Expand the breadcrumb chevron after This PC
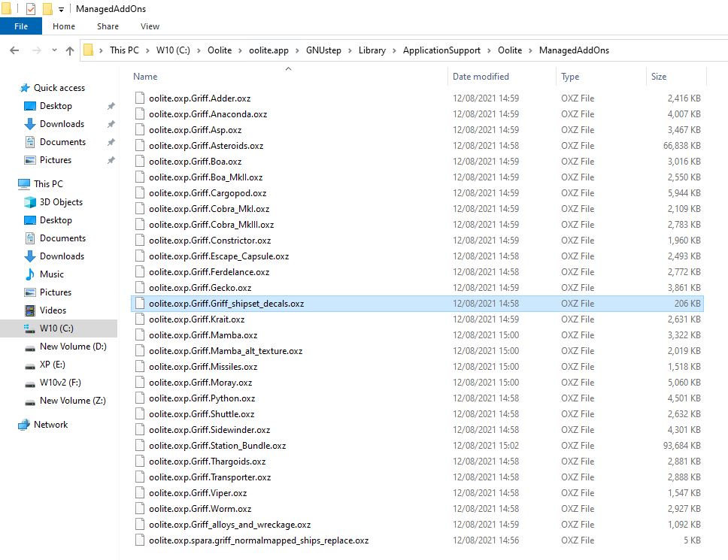 click(x=146, y=50)
